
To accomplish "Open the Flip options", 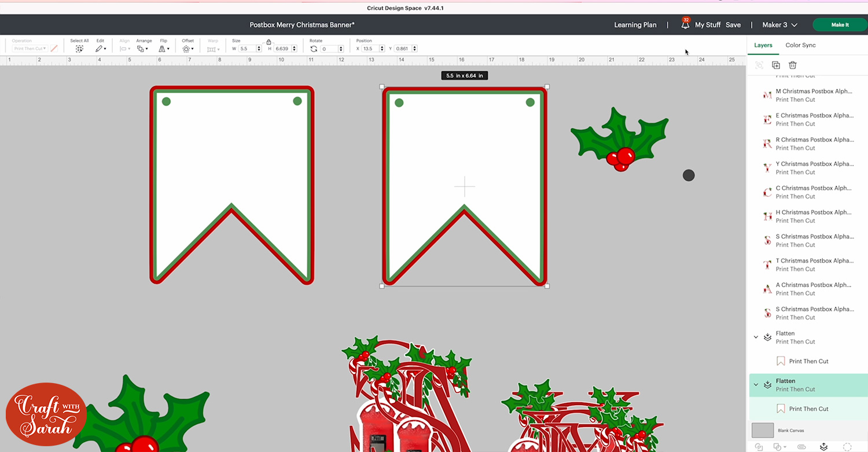I will (x=164, y=49).
